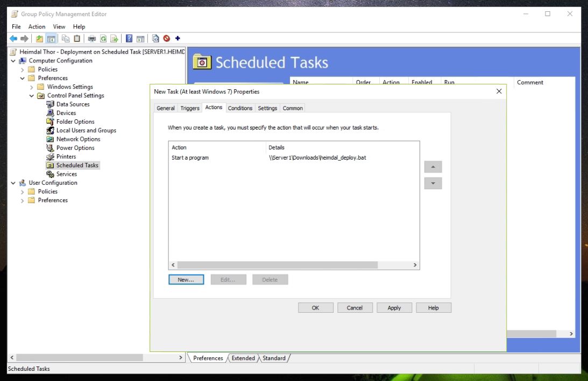
Task: Move action up with up-arrow button
Action: (x=433, y=167)
